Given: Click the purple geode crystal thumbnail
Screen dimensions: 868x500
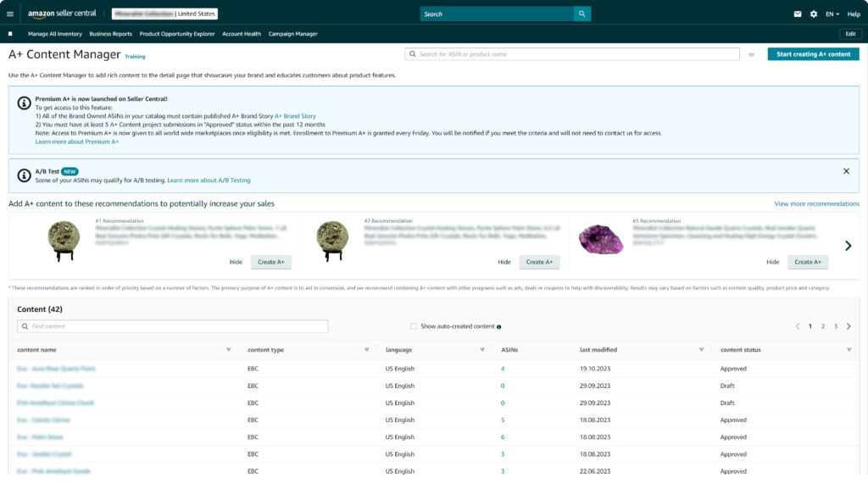Looking at the screenshot, I should click(601, 239).
